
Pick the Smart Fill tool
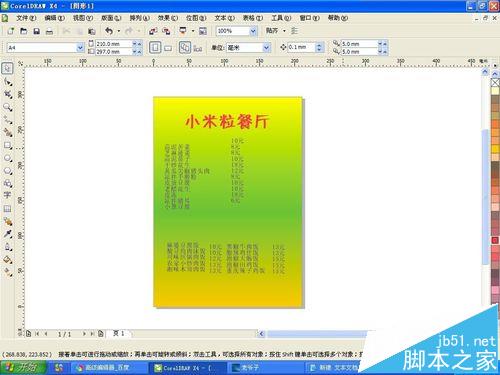(x=7, y=133)
